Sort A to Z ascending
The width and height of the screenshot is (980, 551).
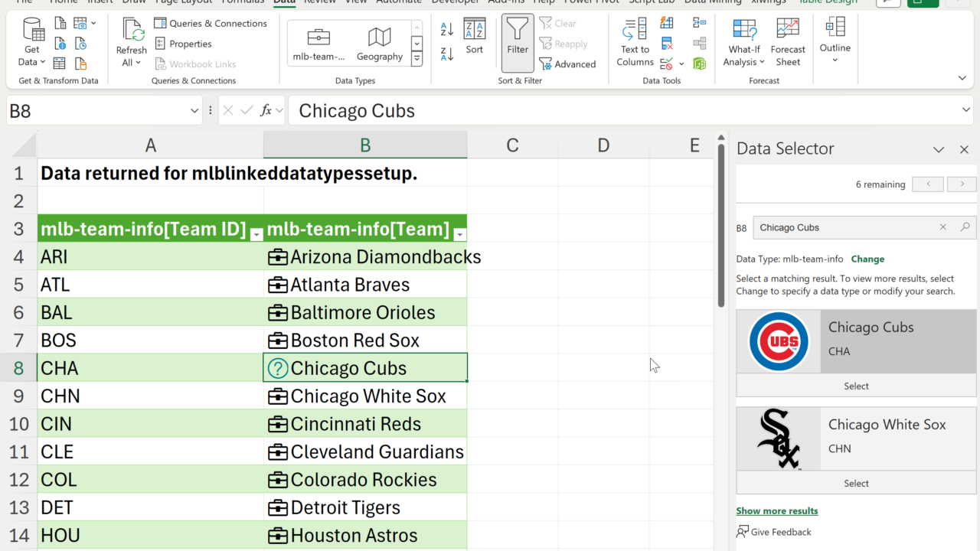(447, 29)
